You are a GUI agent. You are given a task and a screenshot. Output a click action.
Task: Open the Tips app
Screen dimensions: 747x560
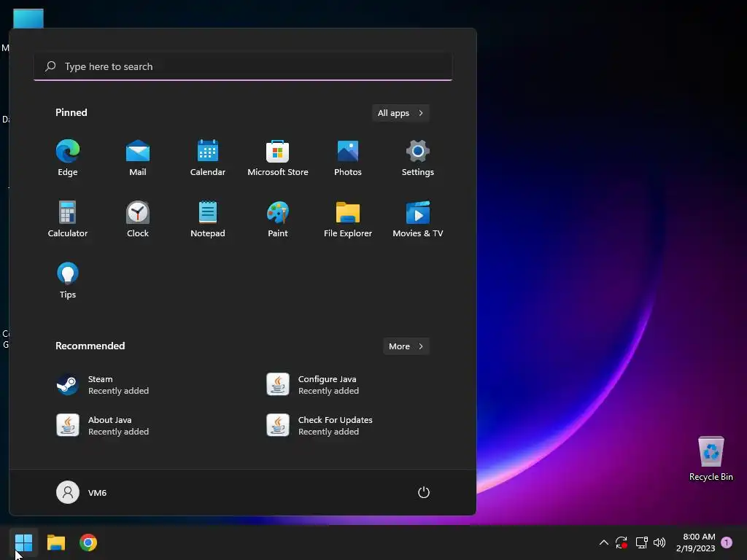(68, 281)
